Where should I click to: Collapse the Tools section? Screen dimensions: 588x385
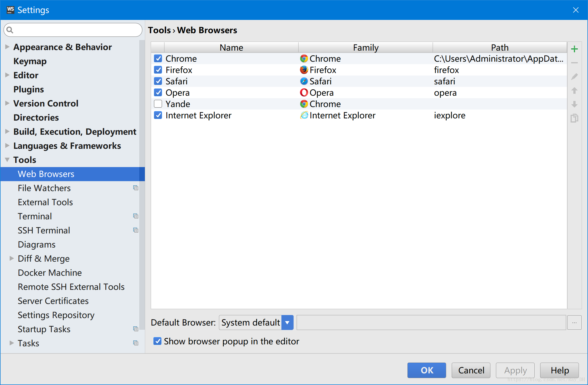click(x=7, y=160)
